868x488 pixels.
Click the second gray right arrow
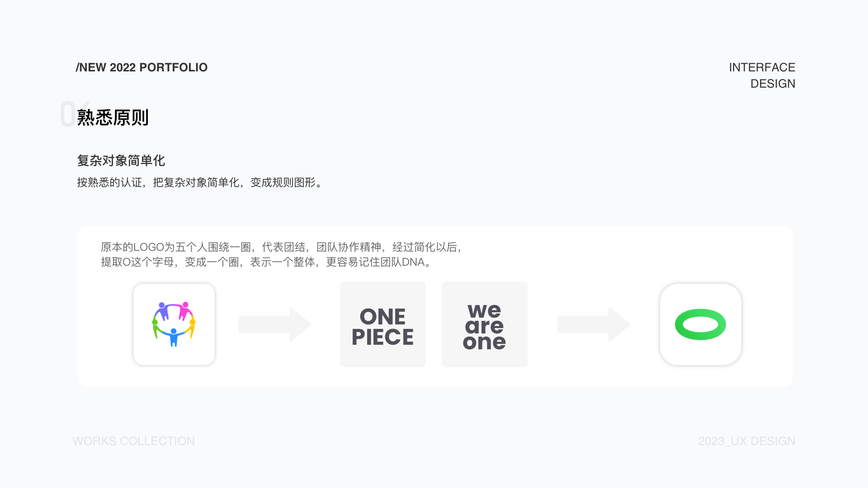pyautogui.click(x=594, y=324)
